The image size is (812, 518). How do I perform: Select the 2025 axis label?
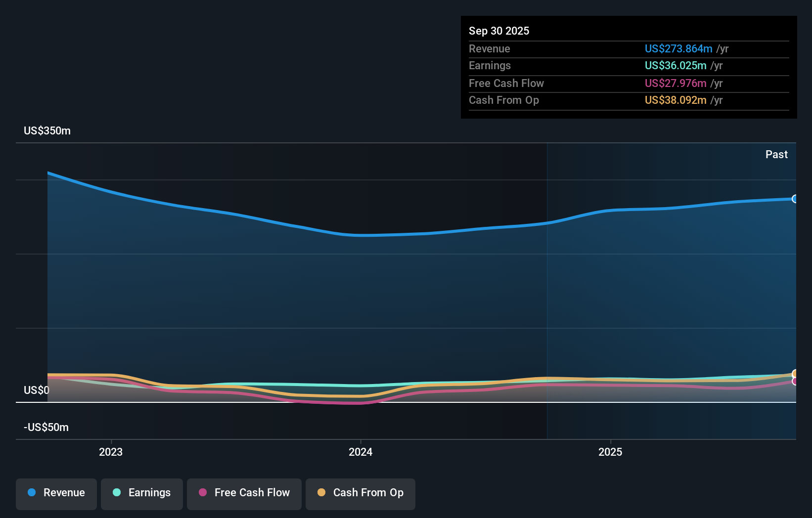[610, 451]
